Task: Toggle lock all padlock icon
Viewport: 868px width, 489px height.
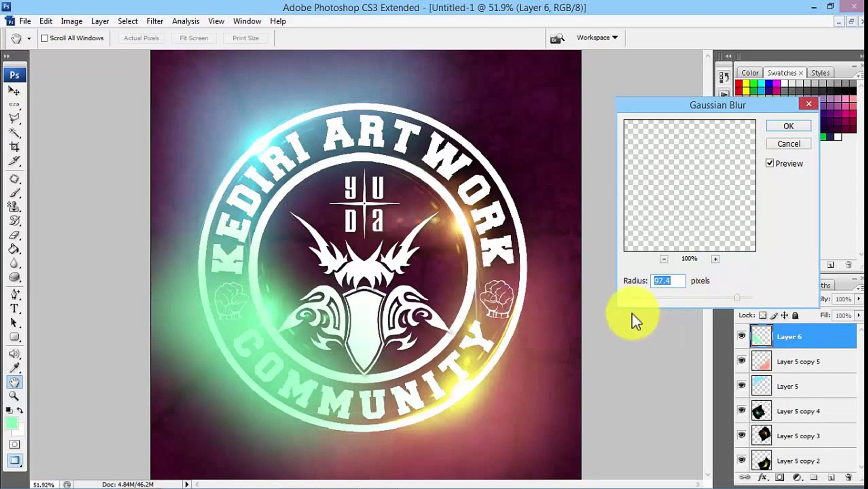Action: click(795, 315)
